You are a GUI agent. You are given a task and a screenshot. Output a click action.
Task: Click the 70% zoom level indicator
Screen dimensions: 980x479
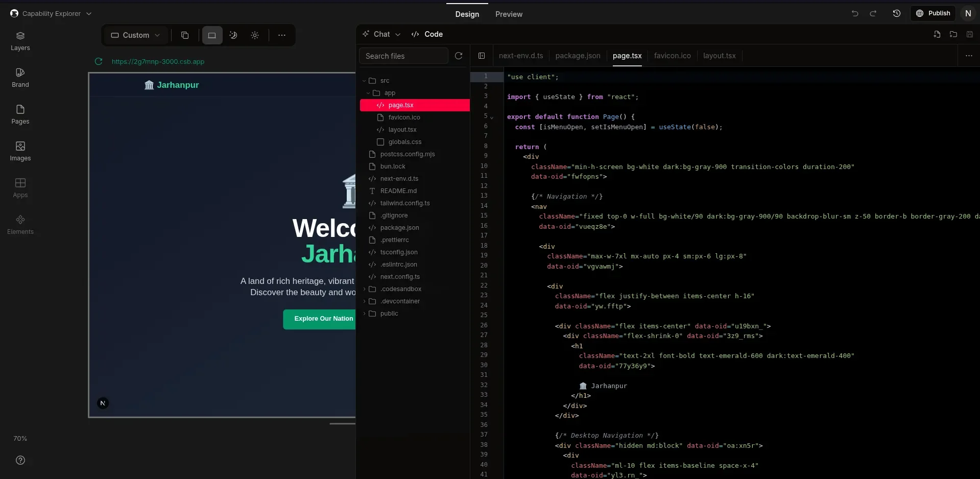tap(20, 439)
